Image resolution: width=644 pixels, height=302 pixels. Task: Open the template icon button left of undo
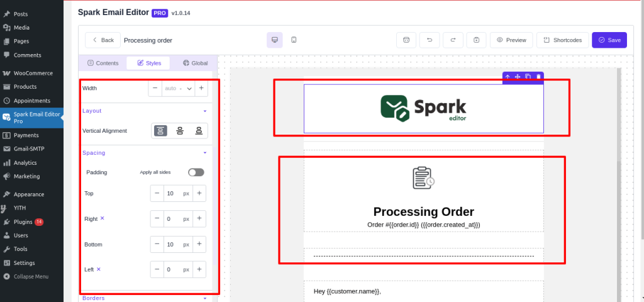coord(406,40)
